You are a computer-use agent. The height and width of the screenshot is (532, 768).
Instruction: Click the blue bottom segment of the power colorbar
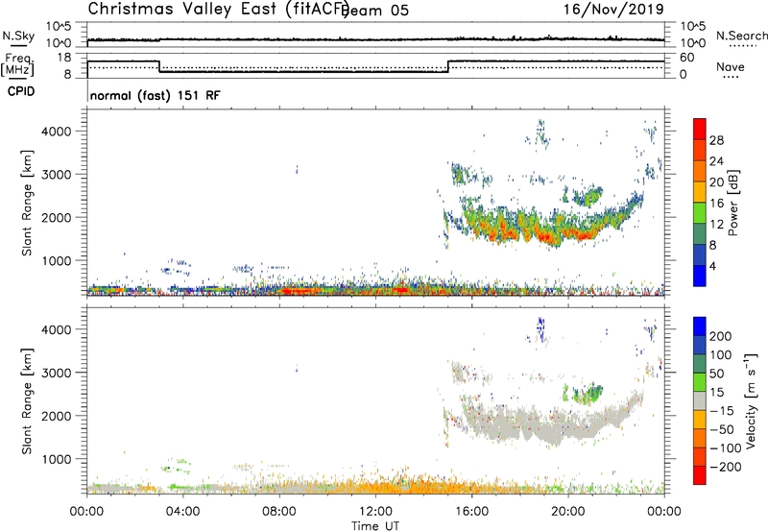pyautogui.click(x=700, y=276)
